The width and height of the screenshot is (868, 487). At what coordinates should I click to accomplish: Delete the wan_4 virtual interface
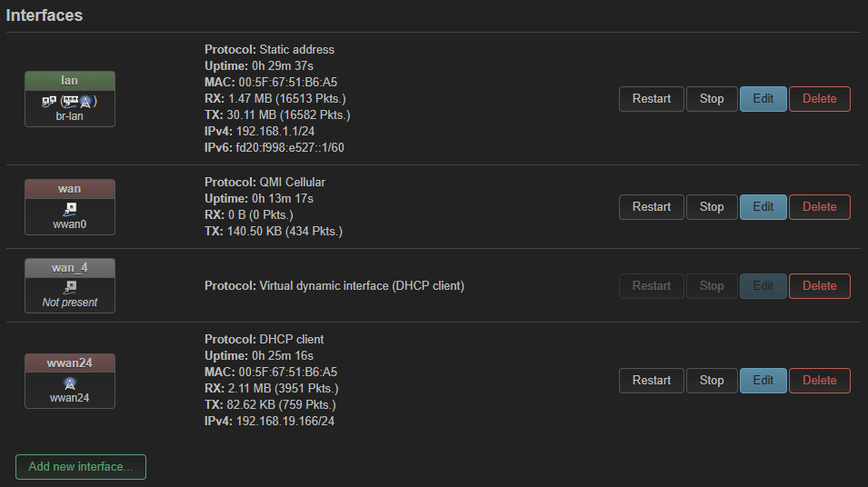pos(819,286)
